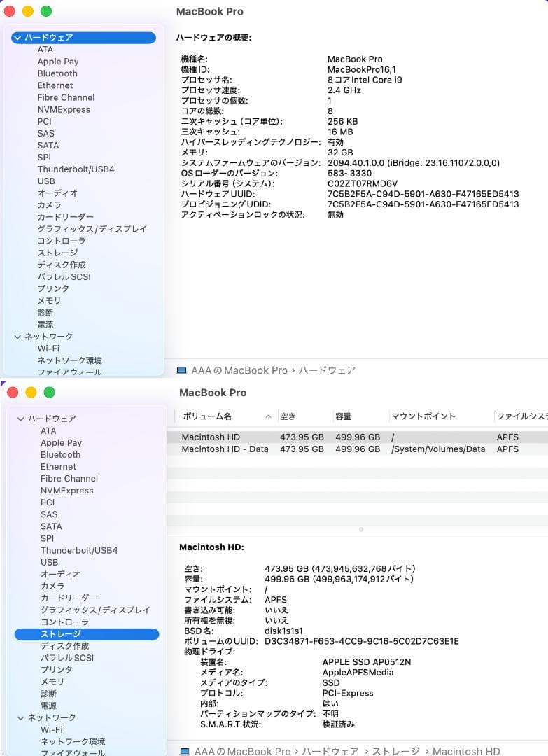Image resolution: width=548 pixels, height=756 pixels.
Task: Select Ethernet in storage window sidebar
Action: coord(58,467)
